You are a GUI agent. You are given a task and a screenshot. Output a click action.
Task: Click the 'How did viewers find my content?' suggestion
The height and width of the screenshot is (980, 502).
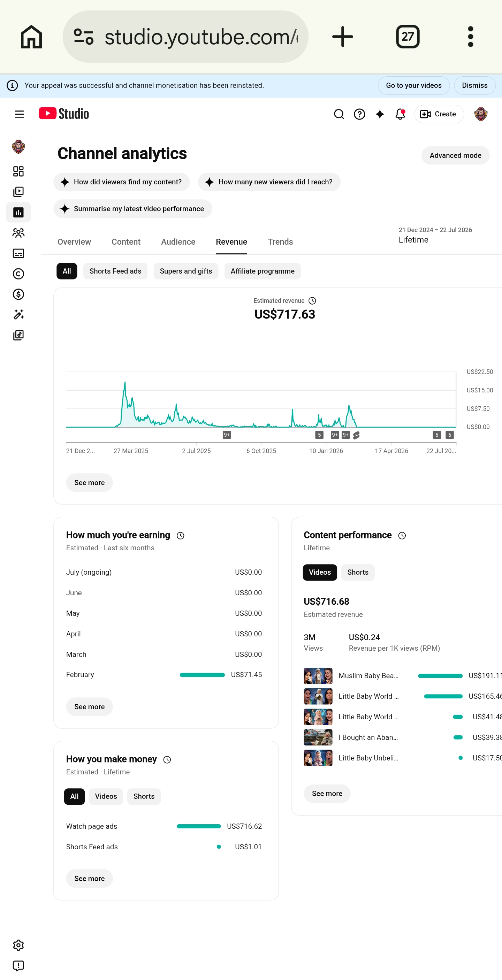[121, 182]
